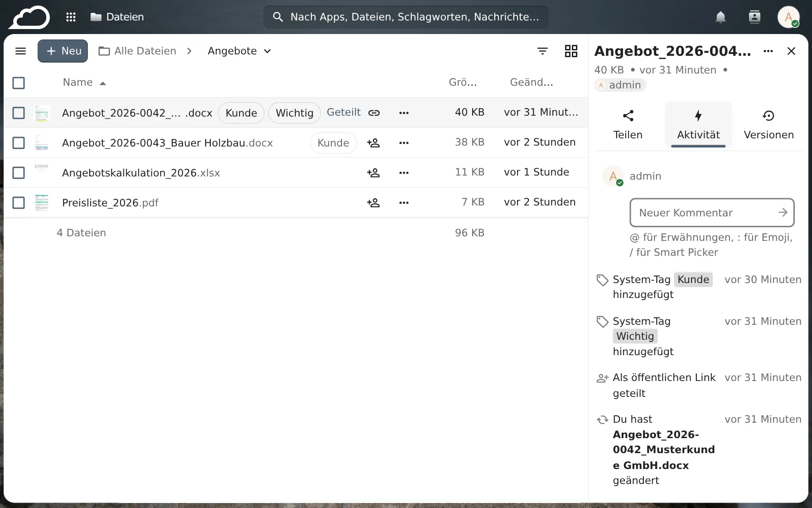Switch to the Teilen tab
Screen dimensions: 812x508
coord(628,125)
